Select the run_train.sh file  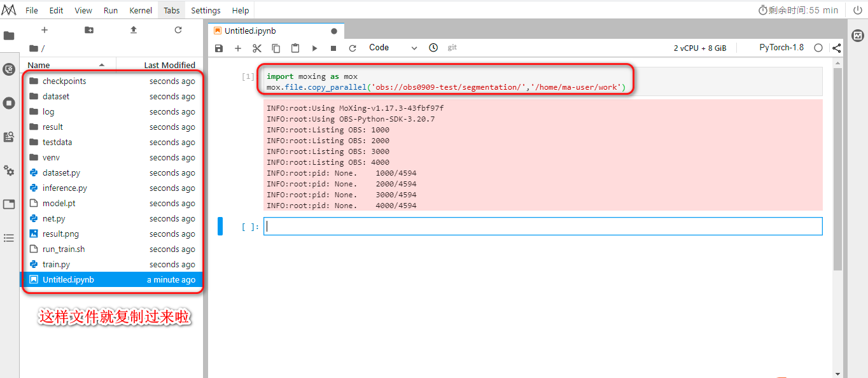pyautogui.click(x=111, y=249)
